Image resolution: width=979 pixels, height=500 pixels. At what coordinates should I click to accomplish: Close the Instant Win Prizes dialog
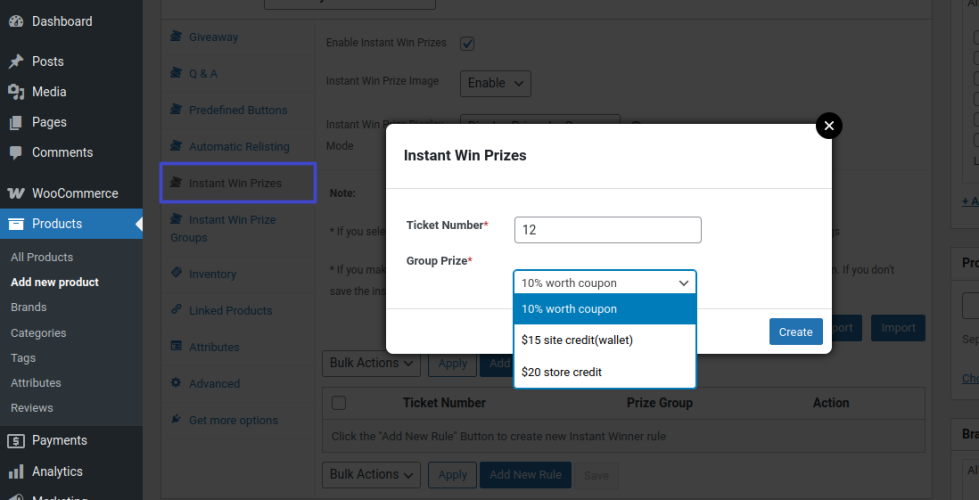(829, 126)
